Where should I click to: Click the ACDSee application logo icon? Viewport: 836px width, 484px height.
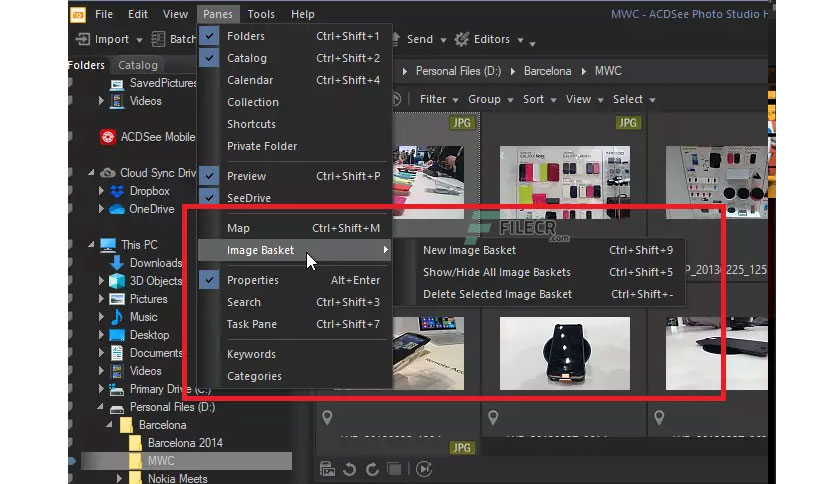(x=78, y=14)
